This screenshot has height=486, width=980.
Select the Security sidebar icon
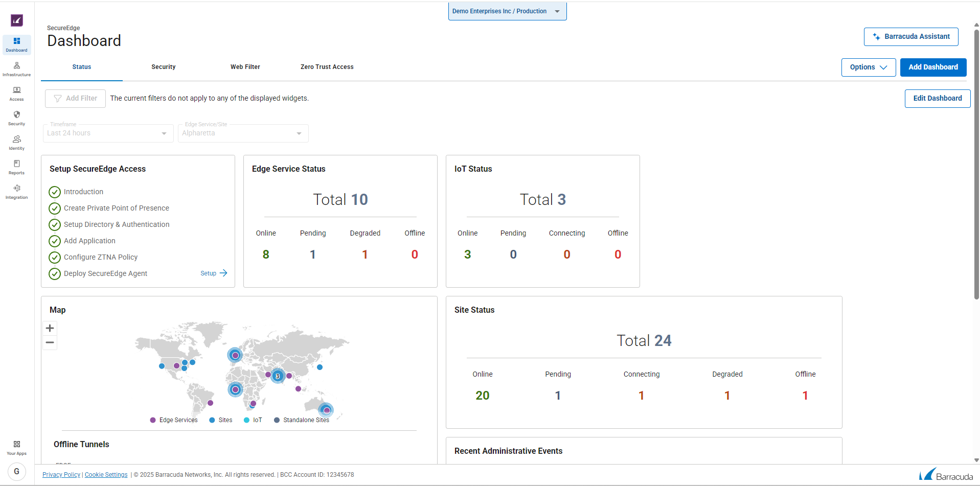click(x=16, y=118)
